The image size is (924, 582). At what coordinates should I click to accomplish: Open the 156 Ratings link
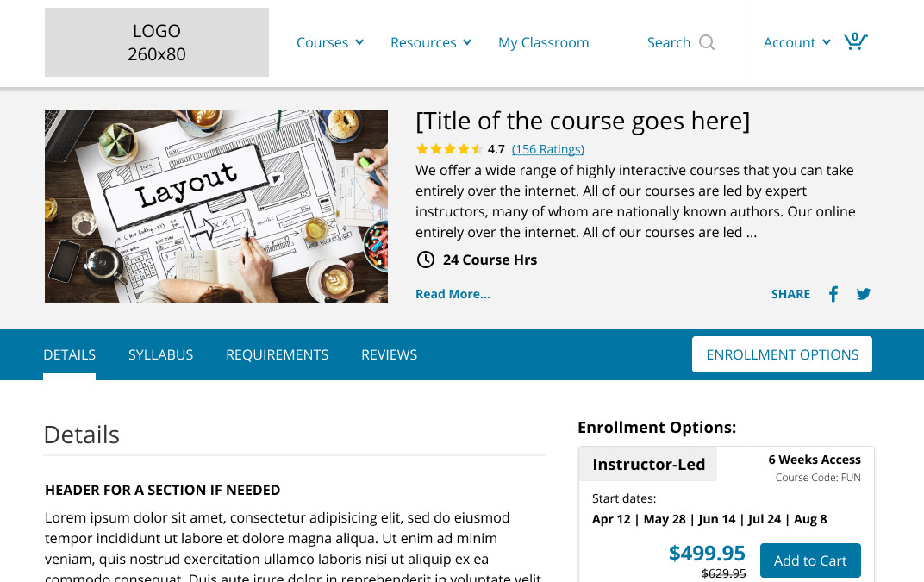point(547,149)
